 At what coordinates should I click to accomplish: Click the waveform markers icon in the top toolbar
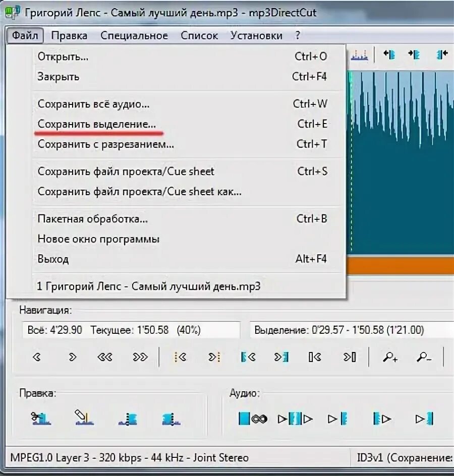click(x=359, y=55)
